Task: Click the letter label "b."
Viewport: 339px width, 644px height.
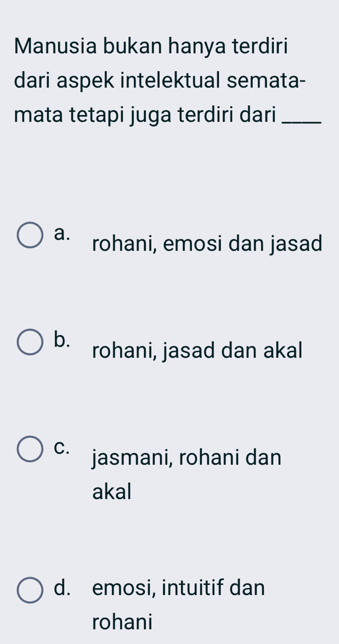Action: 63,340
